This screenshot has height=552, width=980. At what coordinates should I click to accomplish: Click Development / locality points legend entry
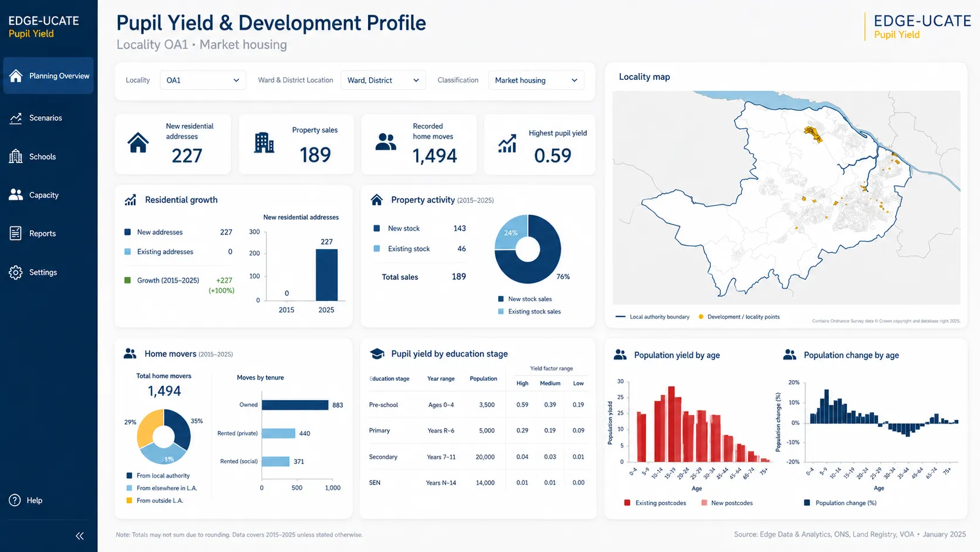[739, 317]
